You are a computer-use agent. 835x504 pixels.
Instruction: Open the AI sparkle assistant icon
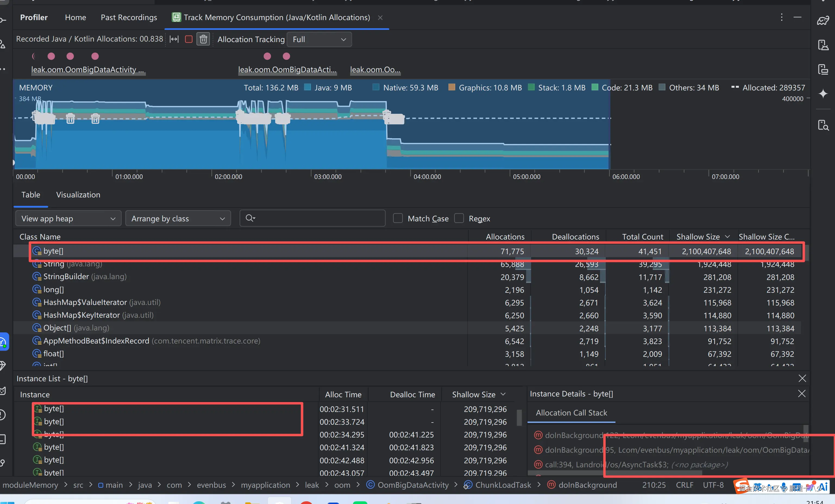(x=823, y=94)
